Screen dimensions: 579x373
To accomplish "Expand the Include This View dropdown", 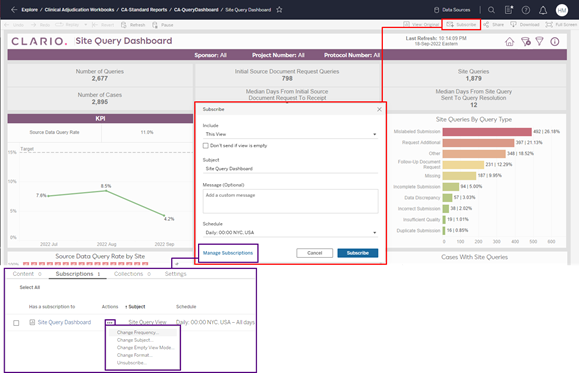I will [290, 134].
